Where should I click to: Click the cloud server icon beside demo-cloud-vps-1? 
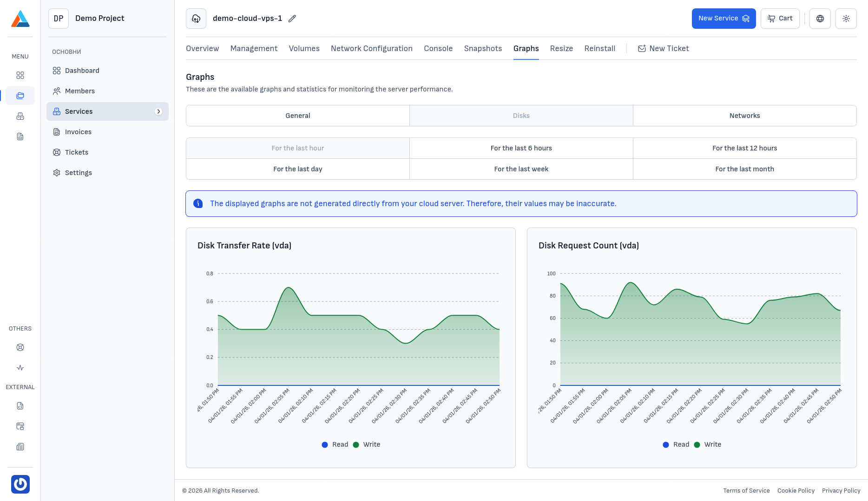point(196,19)
